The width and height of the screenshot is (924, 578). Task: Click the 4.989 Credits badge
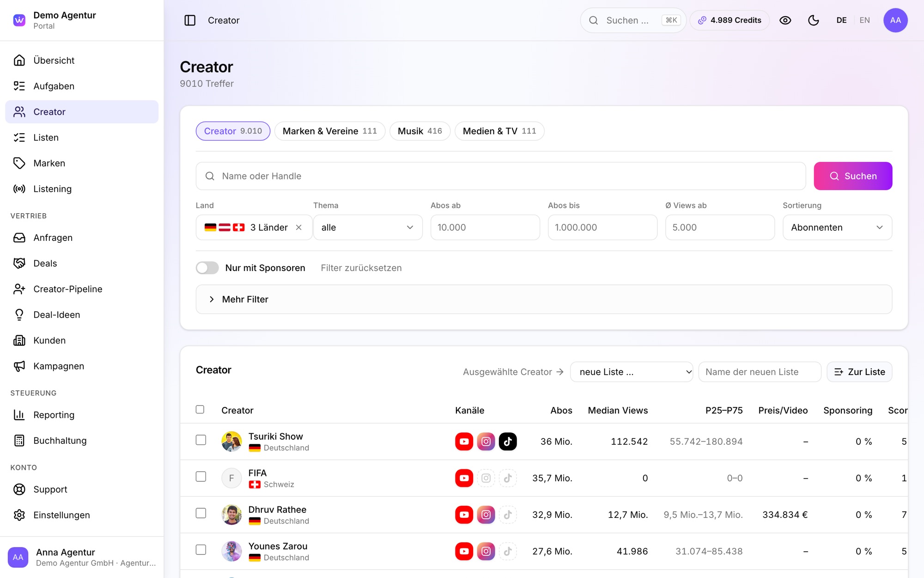(729, 20)
